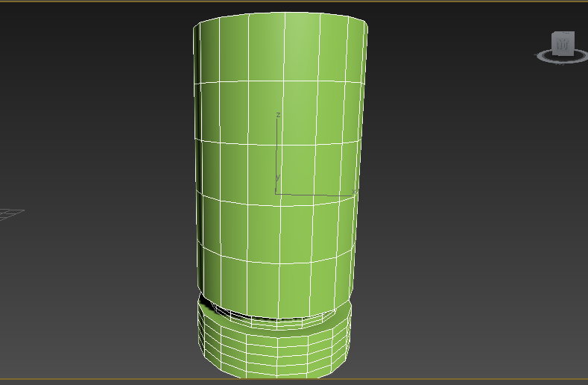Click the home grid fragment at left edge
This screenshot has height=385, width=588.
pos(10,214)
